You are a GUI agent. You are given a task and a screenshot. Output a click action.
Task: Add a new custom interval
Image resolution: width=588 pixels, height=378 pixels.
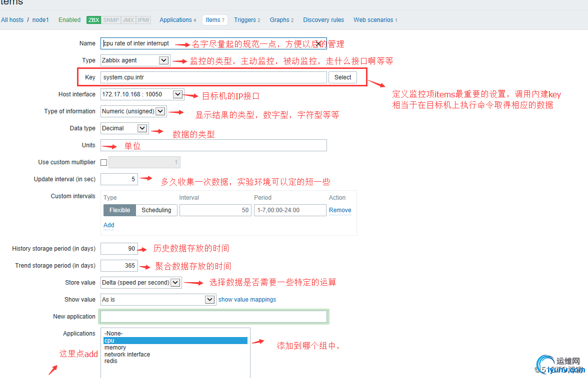(x=109, y=225)
